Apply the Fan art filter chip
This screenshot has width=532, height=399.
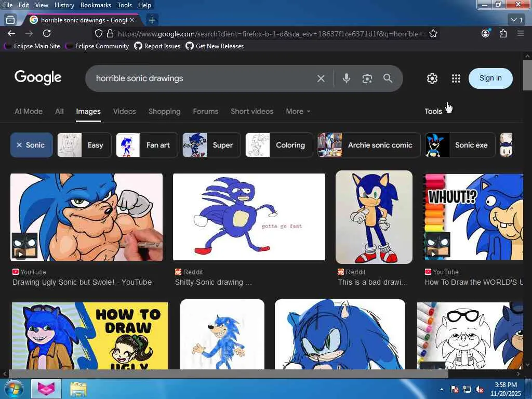tap(147, 145)
